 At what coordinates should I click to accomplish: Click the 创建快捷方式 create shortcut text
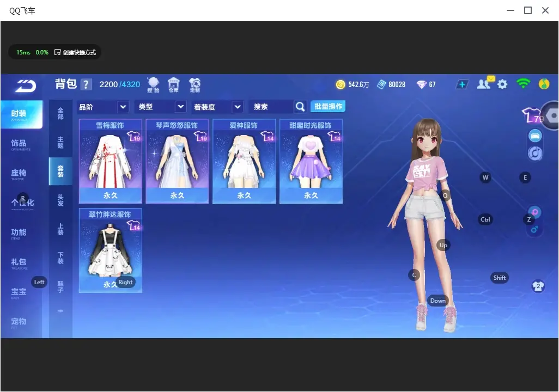tap(79, 52)
